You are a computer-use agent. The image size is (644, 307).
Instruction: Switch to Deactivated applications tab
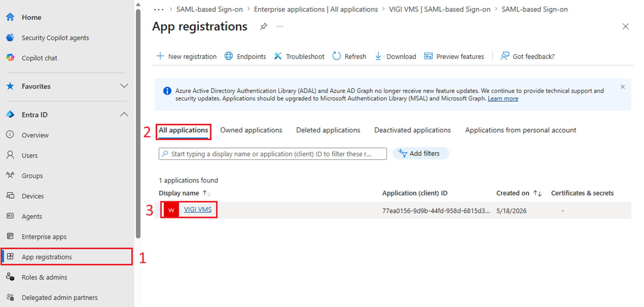point(412,130)
